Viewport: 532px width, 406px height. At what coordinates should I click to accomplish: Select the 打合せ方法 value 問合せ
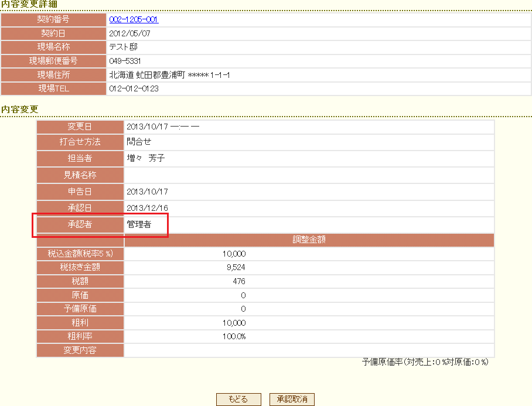[x=139, y=142]
